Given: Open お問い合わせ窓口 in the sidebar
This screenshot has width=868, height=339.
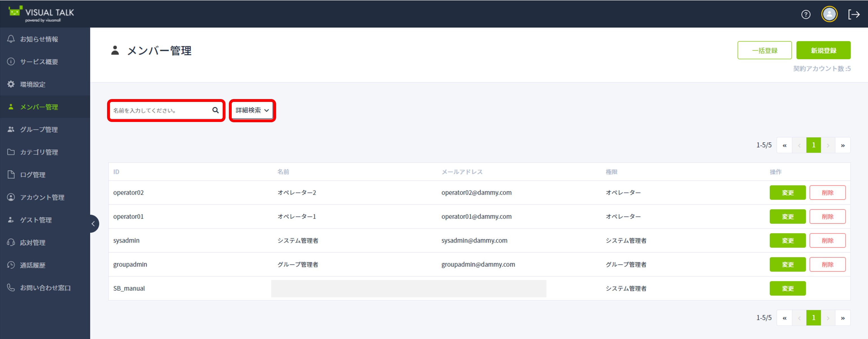Looking at the screenshot, I should [45, 288].
